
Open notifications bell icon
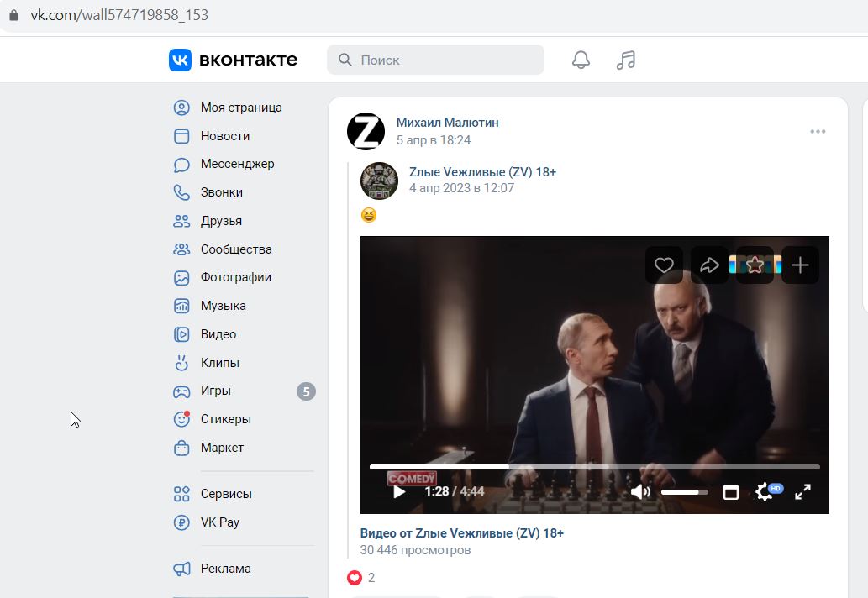click(x=581, y=60)
